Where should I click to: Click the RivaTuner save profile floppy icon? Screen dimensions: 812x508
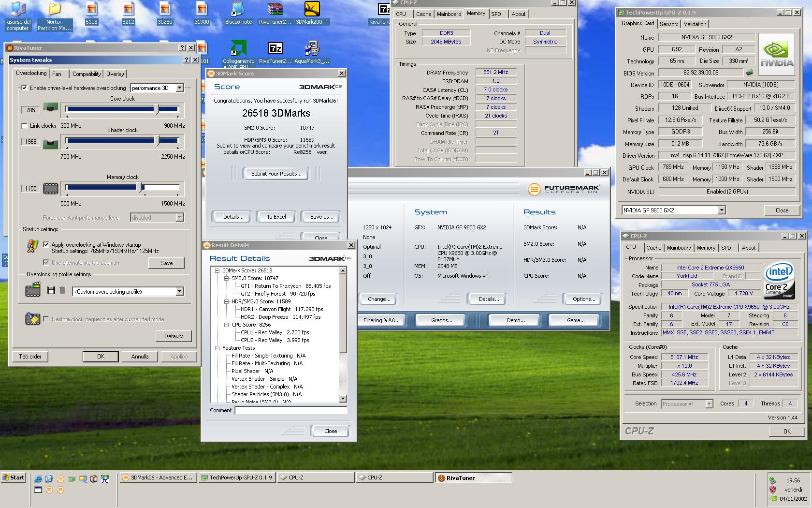tap(51, 290)
